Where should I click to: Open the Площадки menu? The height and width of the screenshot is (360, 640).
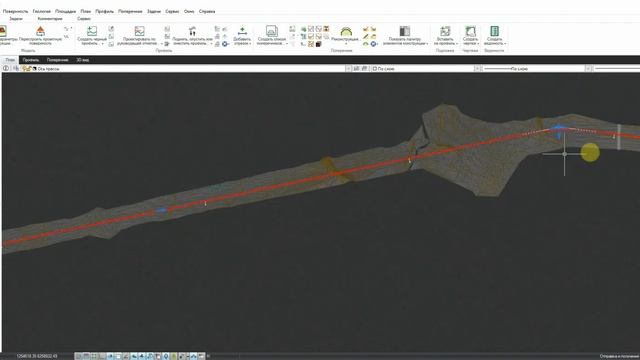[65, 11]
